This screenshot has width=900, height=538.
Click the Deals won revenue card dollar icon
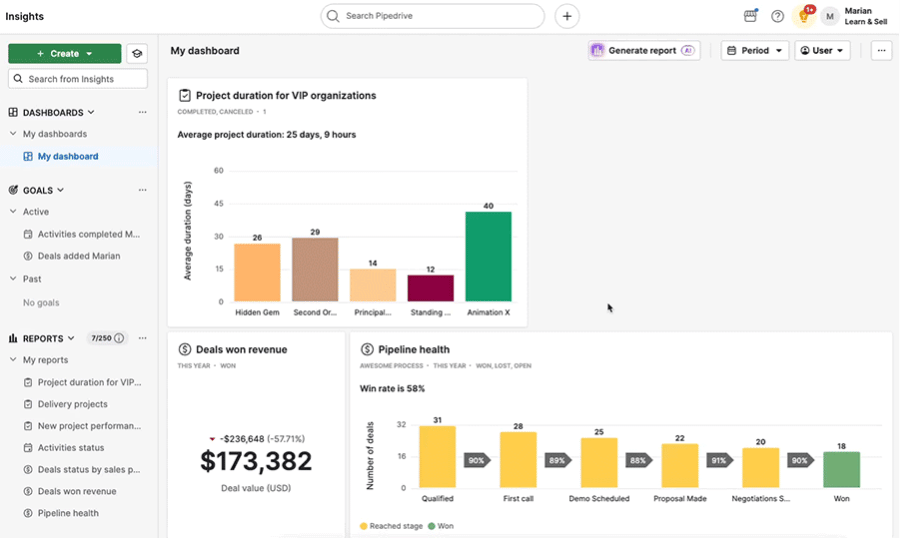pos(185,349)
